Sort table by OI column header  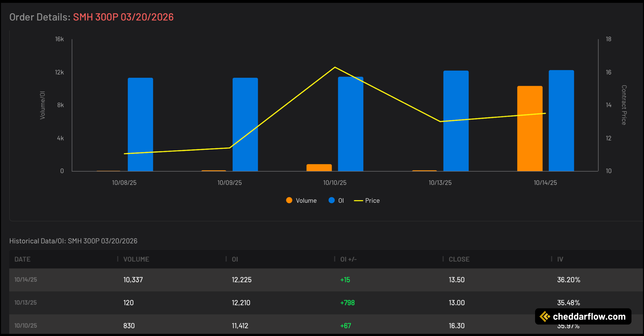(x=235, y=259)
